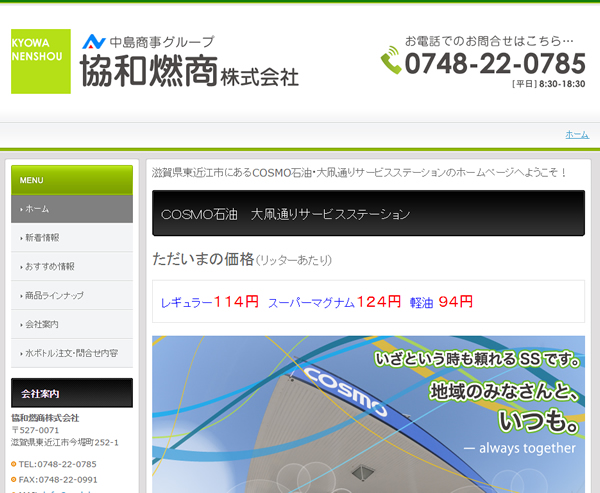
Task: Click the phone number 0748-22-0785 in header
Action: click(x=495, y=64)
